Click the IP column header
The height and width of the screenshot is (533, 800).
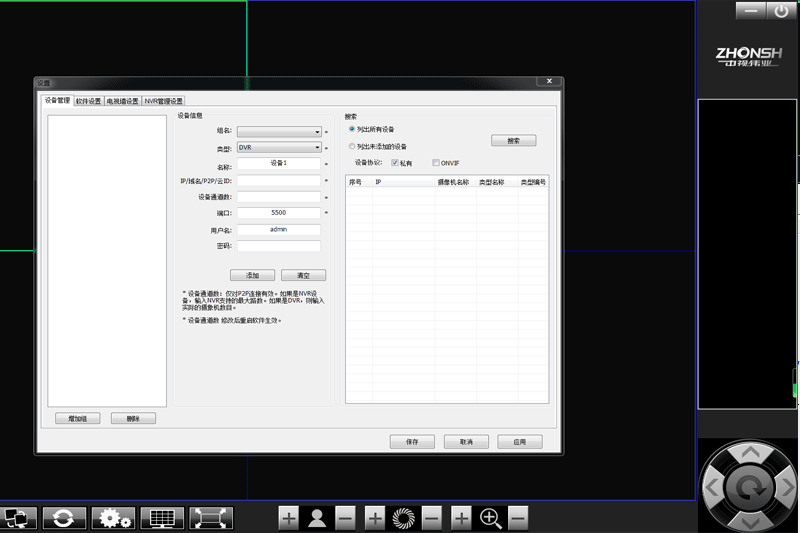click(404, 182)
